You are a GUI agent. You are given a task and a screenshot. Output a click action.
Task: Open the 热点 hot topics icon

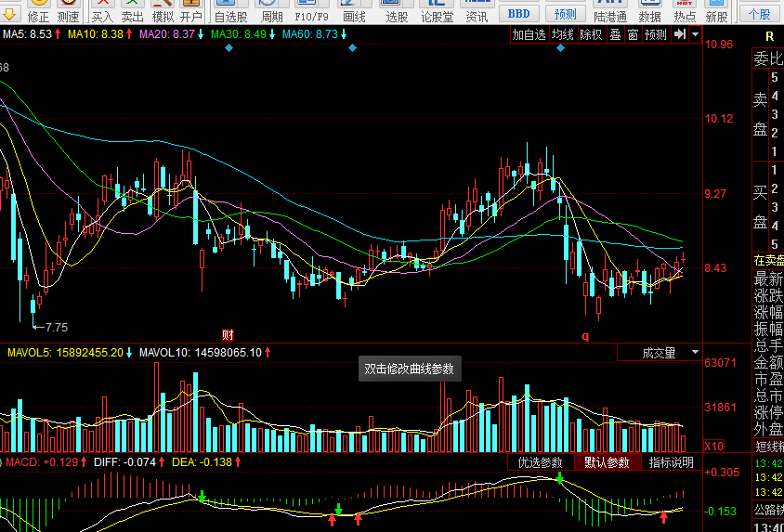pyautogui.click(x=685, y=11)
